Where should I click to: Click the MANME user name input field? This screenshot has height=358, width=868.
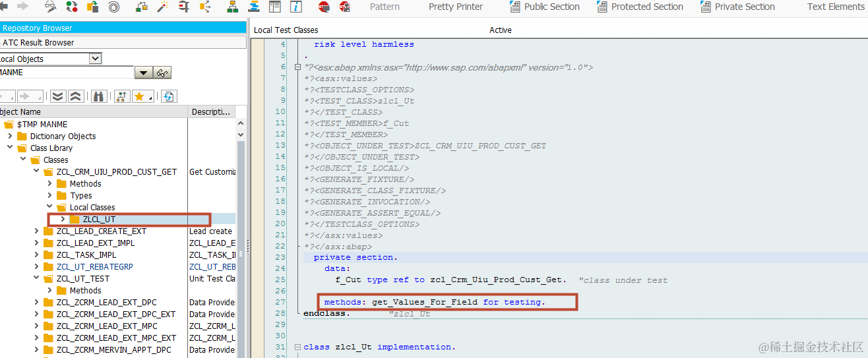67,73
